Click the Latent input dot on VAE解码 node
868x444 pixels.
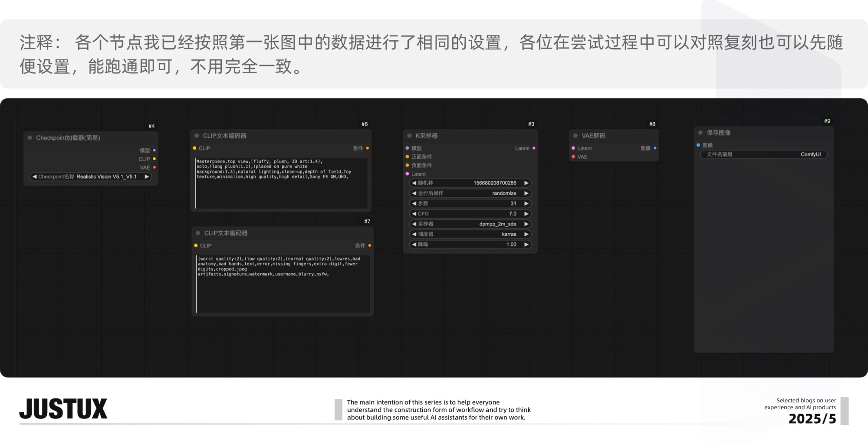coord(573,148)
